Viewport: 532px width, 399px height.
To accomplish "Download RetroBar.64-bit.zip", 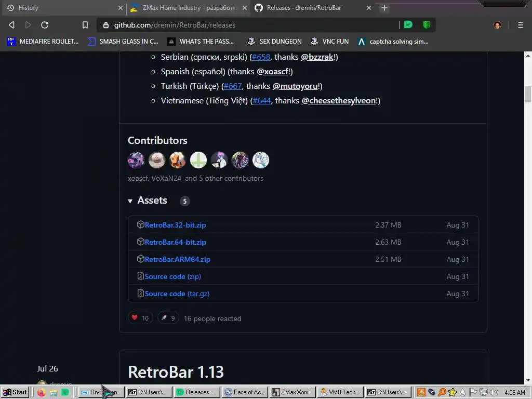I will point(175,242).
